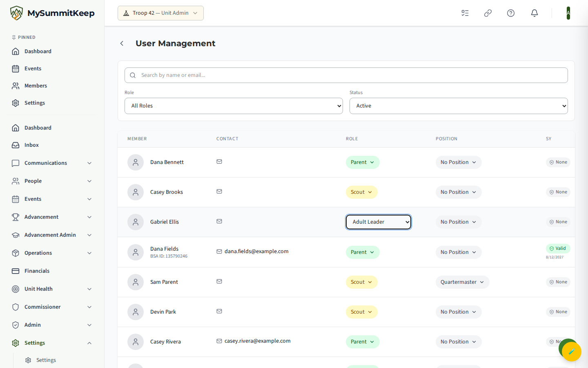Open the Troop 42 Unit Admin switcher
The height and width of the screenshot is (368, 588).
160,13
